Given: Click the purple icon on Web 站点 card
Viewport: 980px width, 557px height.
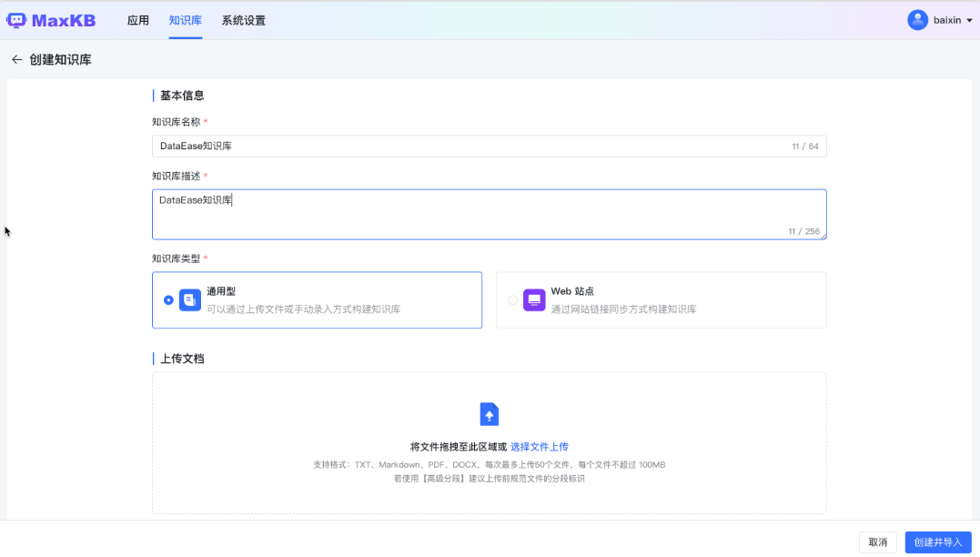Looking at the screenshot, I should pyautogui.click(x=532, y=299).
